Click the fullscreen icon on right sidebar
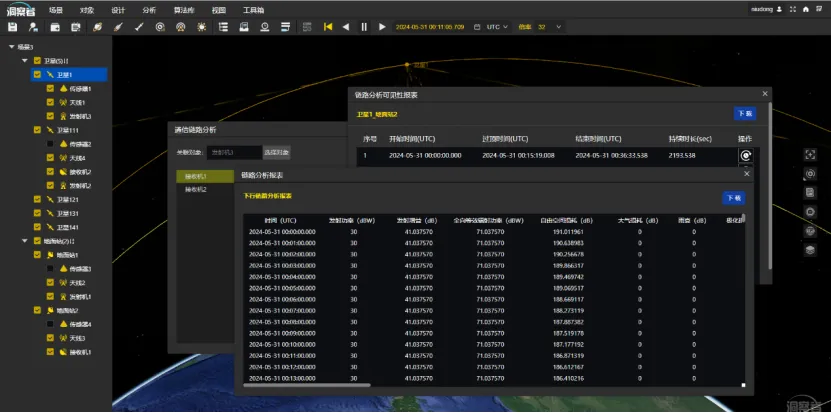 pos(811,155)
